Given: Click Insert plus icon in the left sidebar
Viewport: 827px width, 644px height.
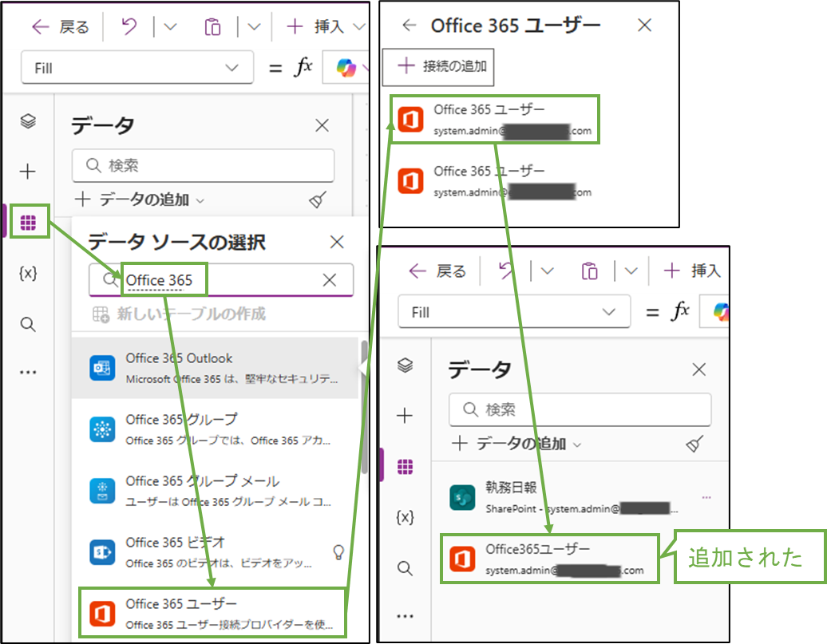Looking at the screenshot, I should point(27,172).
